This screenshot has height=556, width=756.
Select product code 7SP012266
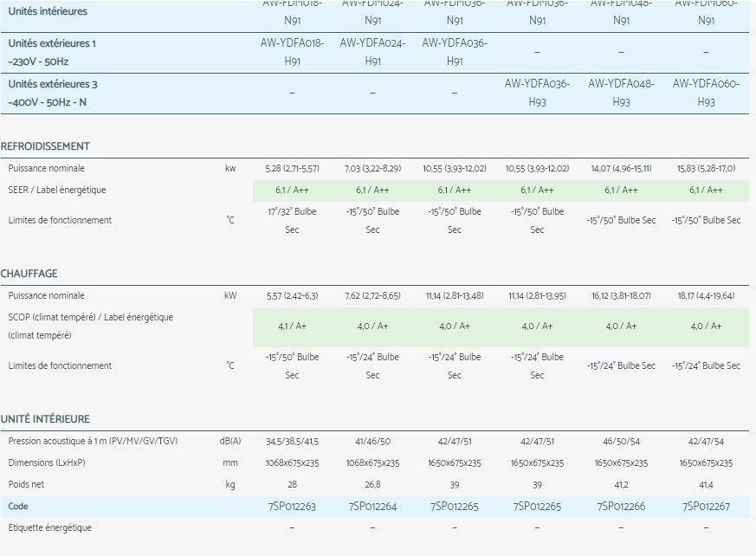point(621,507)
